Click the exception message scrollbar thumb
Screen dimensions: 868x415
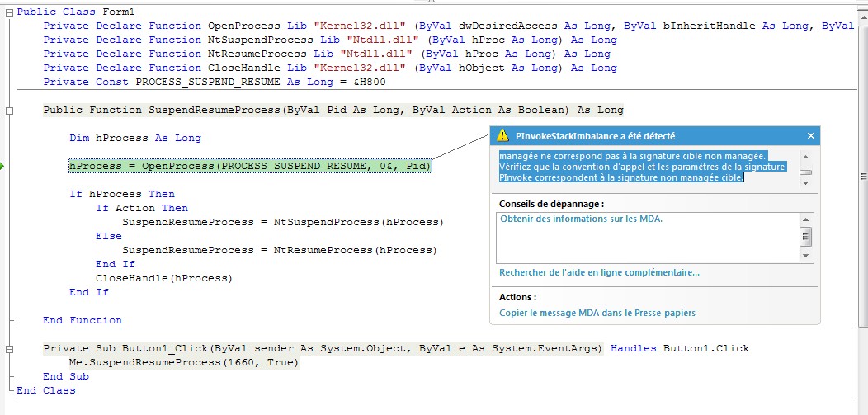tap(806, 172)
